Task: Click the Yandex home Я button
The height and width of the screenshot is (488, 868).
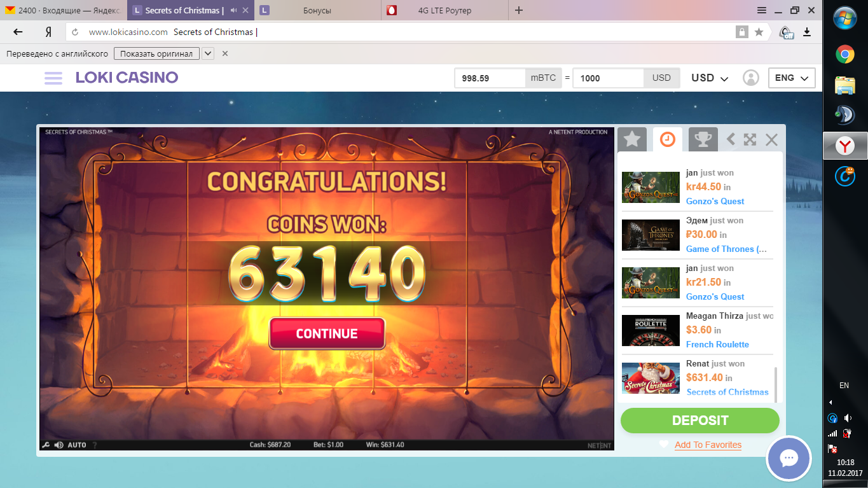Action: (48, 32)
